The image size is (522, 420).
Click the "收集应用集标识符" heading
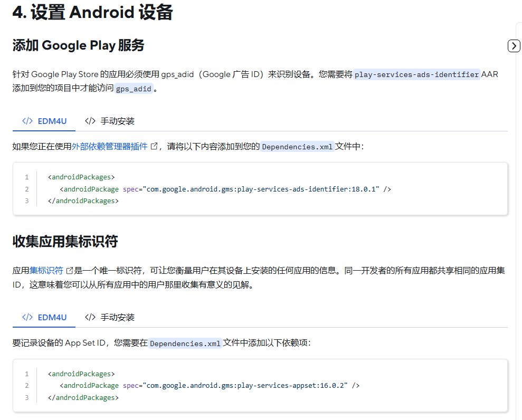(65, 241)
